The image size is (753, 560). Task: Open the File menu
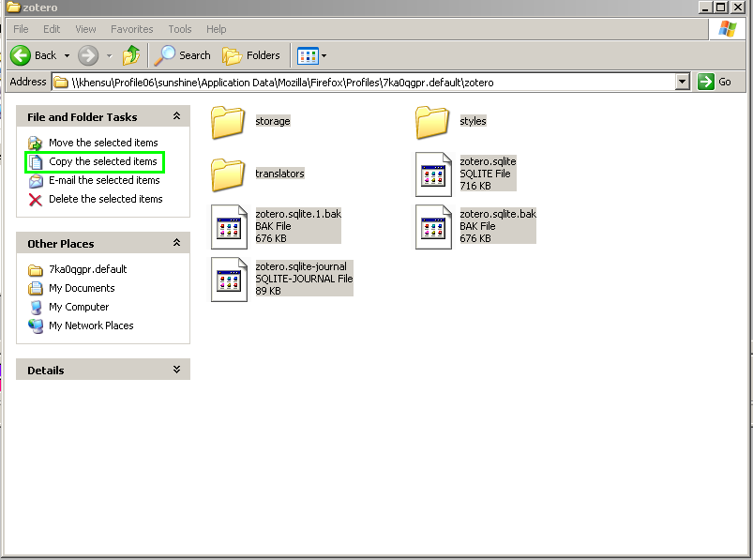pyautogui.click(x=21, y=29)
